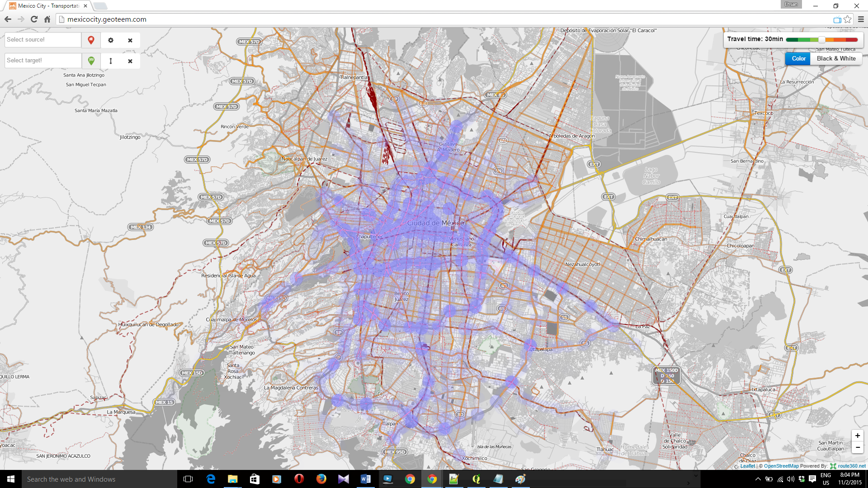Viewport: 868px width, 488px height.
Task: Open Chrome hamburger menu
Action: (861, 19)
